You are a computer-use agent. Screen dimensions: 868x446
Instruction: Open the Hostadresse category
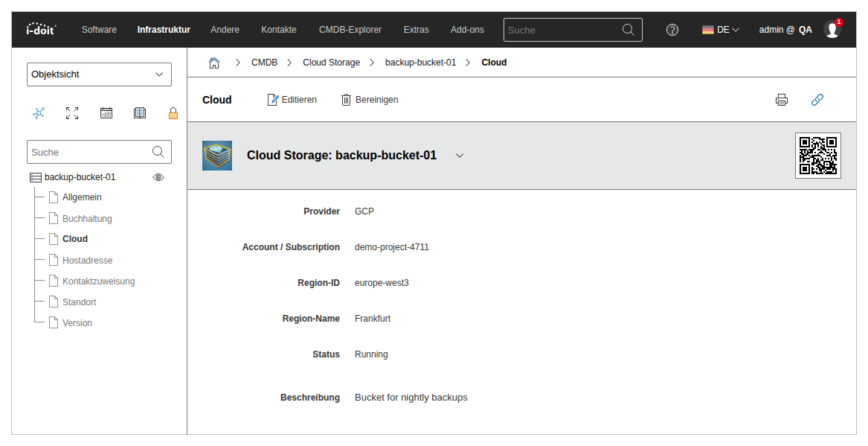point(88,260)
